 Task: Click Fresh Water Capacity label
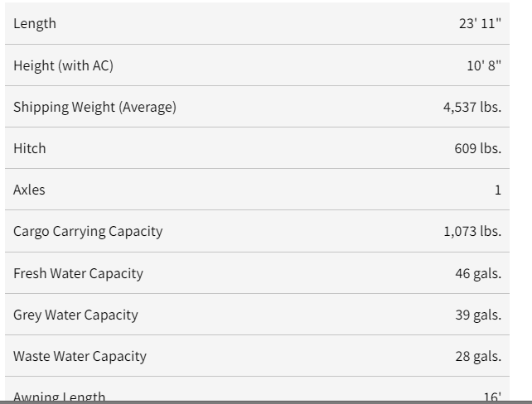pos(78,273)
